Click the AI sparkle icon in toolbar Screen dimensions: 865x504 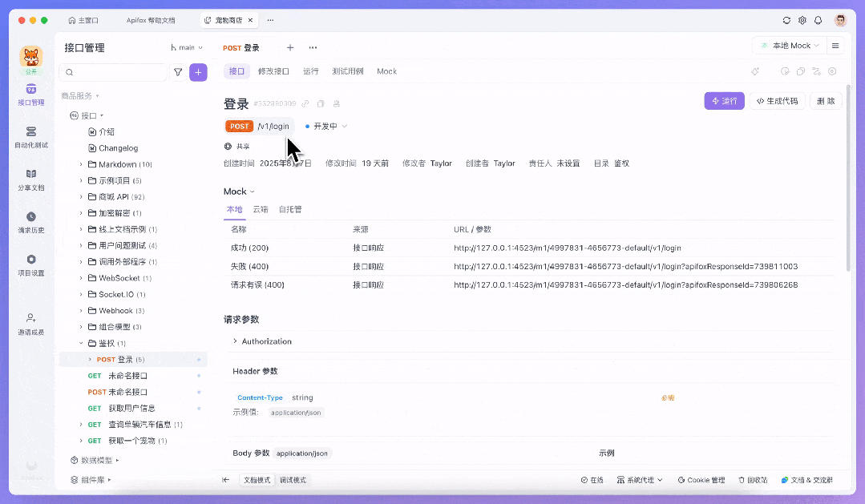point(755,71)
